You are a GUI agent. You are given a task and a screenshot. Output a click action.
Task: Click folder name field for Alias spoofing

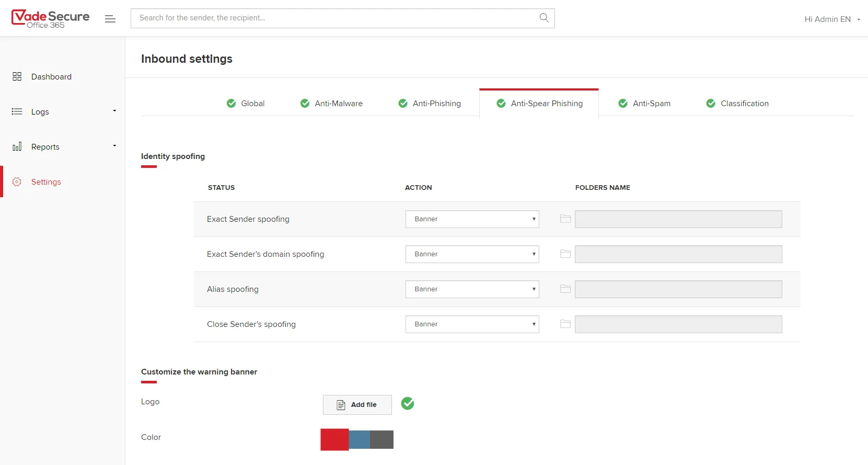coord(678,289)
